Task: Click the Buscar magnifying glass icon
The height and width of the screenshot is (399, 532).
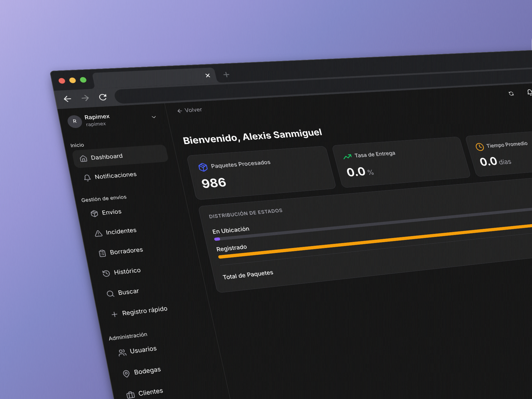Action: click(111, 294)
